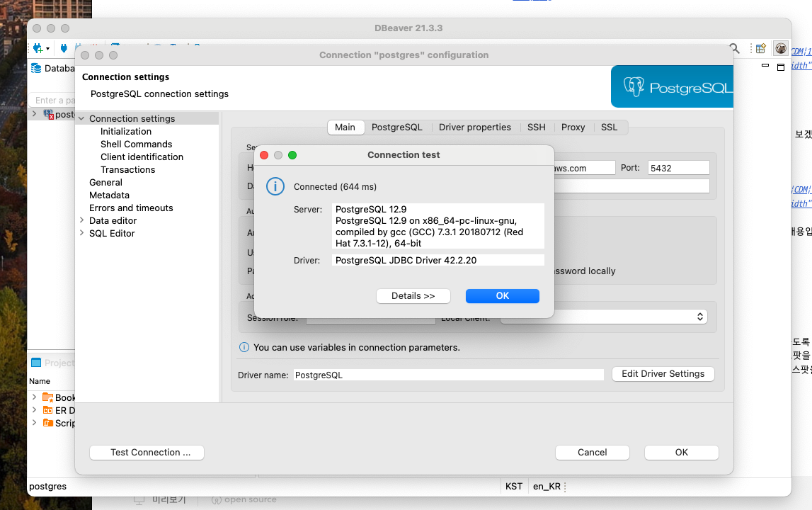The height and width of the screenshot is (510, 812).
Task: Click the Port field showing 5432
Action: pos(678,168)
